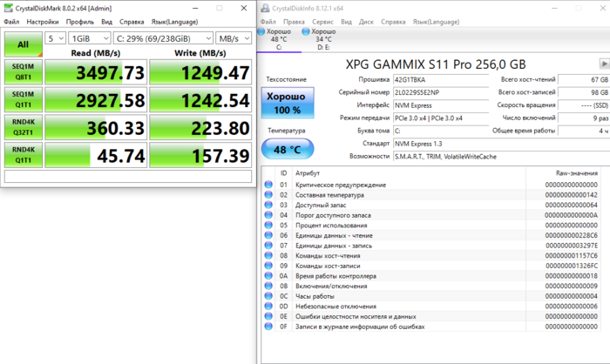This screenshot has height=364, width=610.
Task: Select the RND4K Q32T1 write result 223.80
Action: click(200, 127)
